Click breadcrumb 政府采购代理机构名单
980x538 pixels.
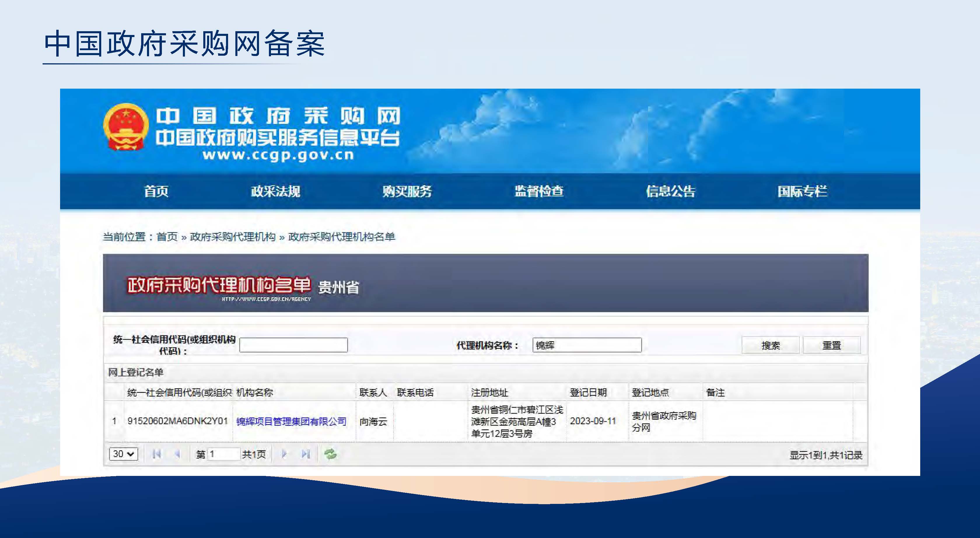coord(342,237)
